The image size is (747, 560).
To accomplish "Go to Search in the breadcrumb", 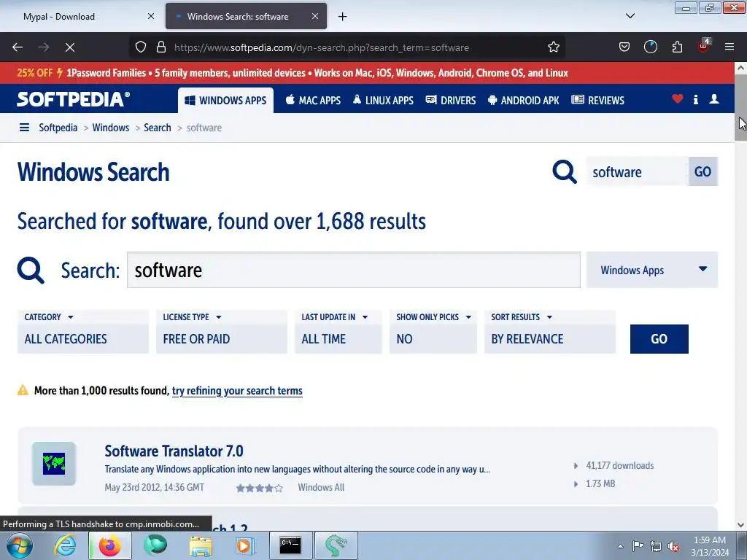I will pyautogui.click(x=158, y=128).
